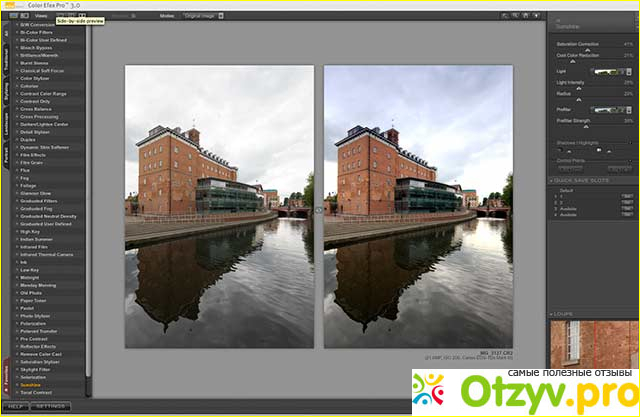640x417 pixels.
Task: Click the SETTINGS button
Action: [x=51, y=407]
